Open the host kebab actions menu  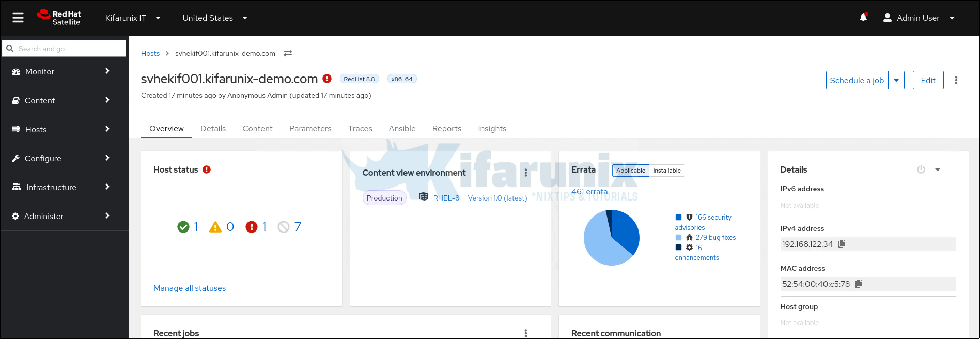tap(956, 80)
